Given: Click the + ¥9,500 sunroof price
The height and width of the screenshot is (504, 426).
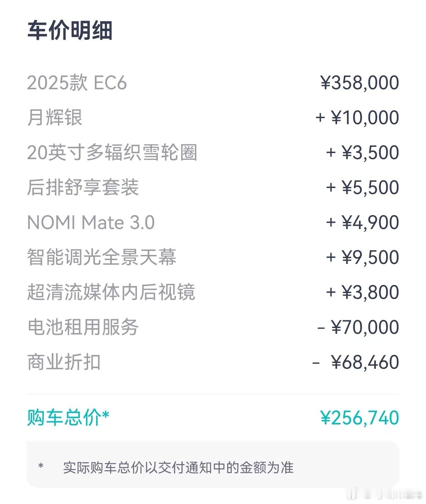Looking at the screenshot, I should click(362, 257).
